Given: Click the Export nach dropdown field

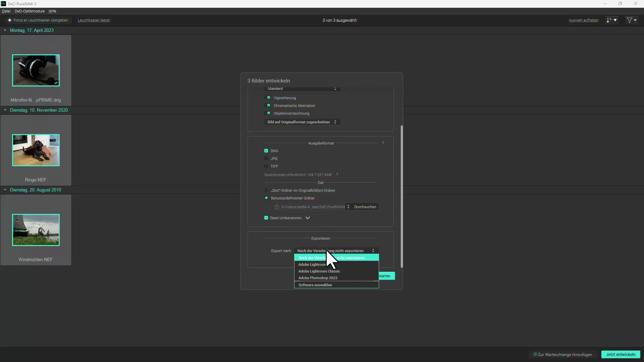Looking at the screenshot, I should pyautogui.click(x=336, y=251).
